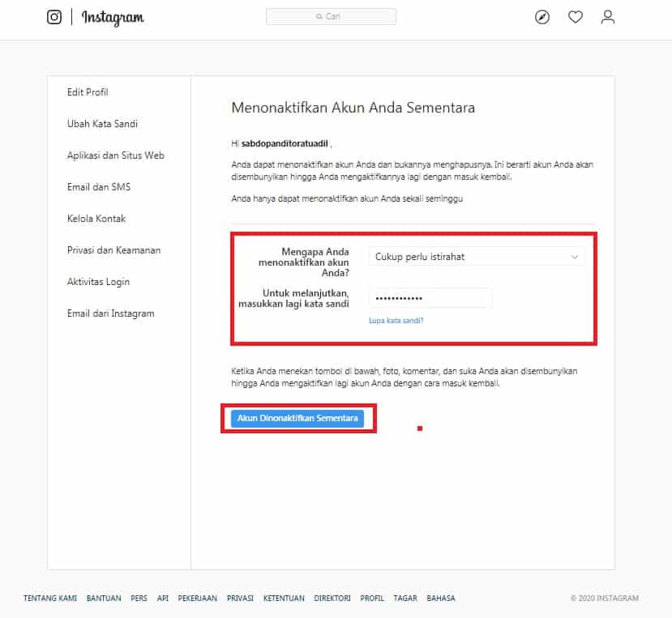Screen dimensions: 672x618
Task: Click the password input field
Action: [430, 298]
